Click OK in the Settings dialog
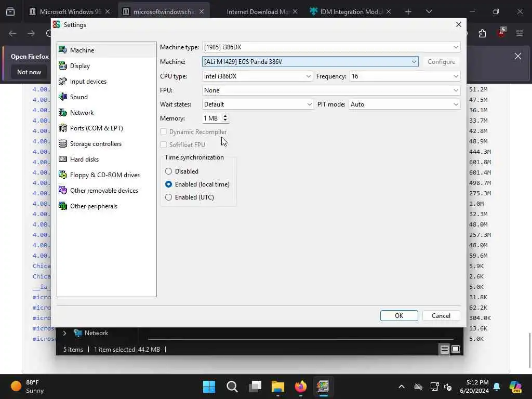Image resolution: width=532 pixels, height=399 pixels. point(399,315)
